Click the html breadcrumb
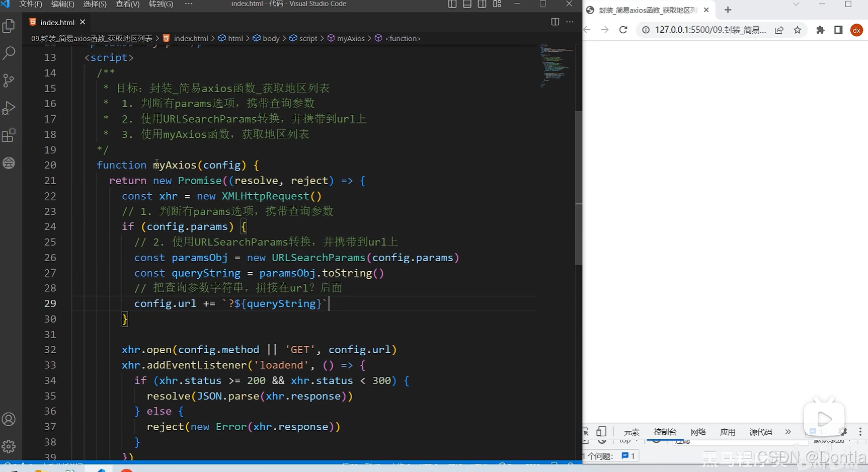 230,38
